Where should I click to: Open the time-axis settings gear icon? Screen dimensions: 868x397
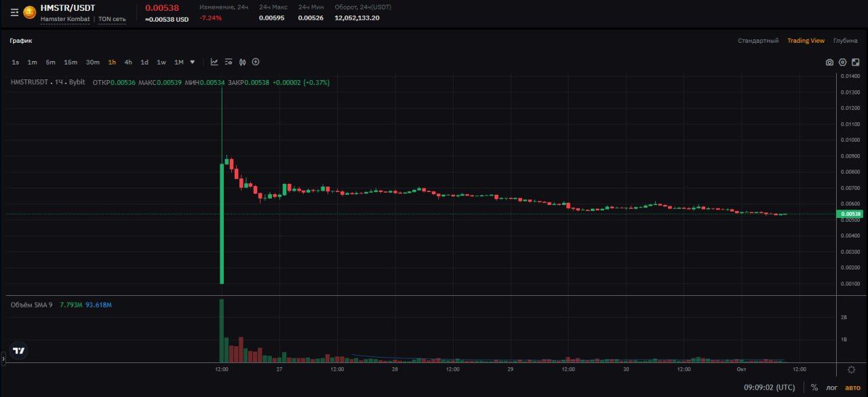(x=852, y=369)
